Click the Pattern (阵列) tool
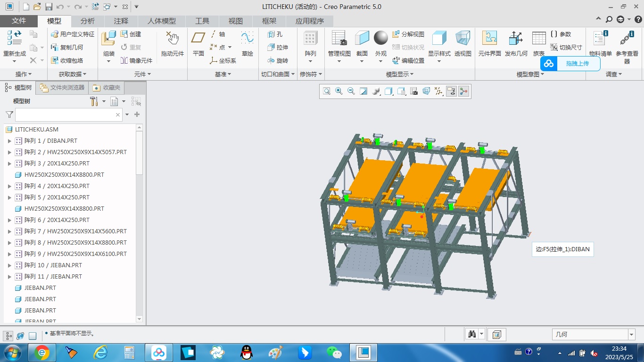This screenshot has width=644, height=362. point(311,44)
